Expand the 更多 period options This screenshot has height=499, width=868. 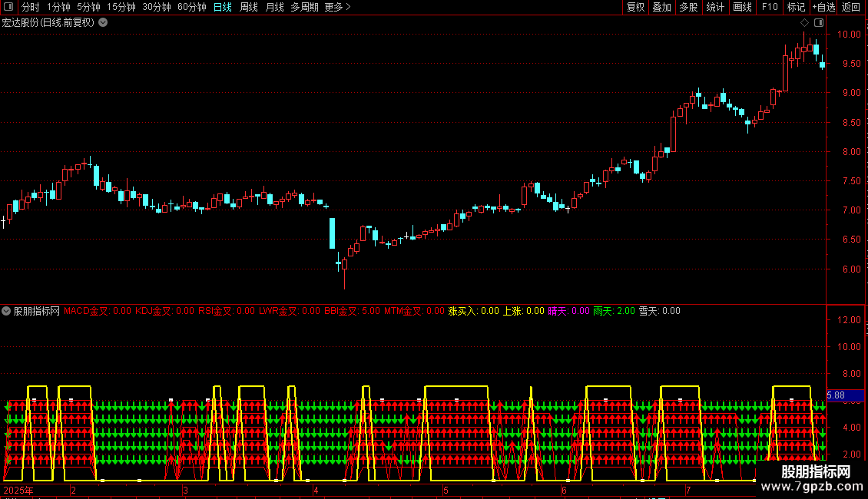pyautogui.click(x=338, y=7)
